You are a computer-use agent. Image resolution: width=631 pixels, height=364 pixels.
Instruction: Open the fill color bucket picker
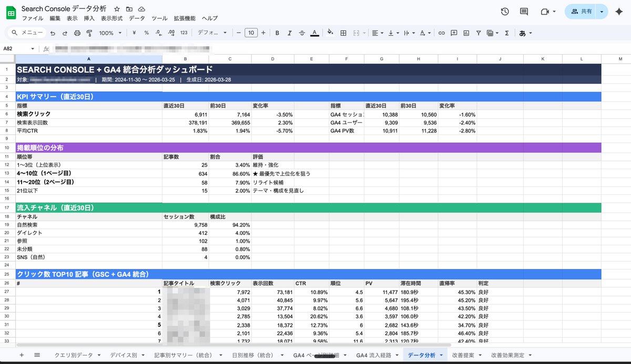click(330, 33)
